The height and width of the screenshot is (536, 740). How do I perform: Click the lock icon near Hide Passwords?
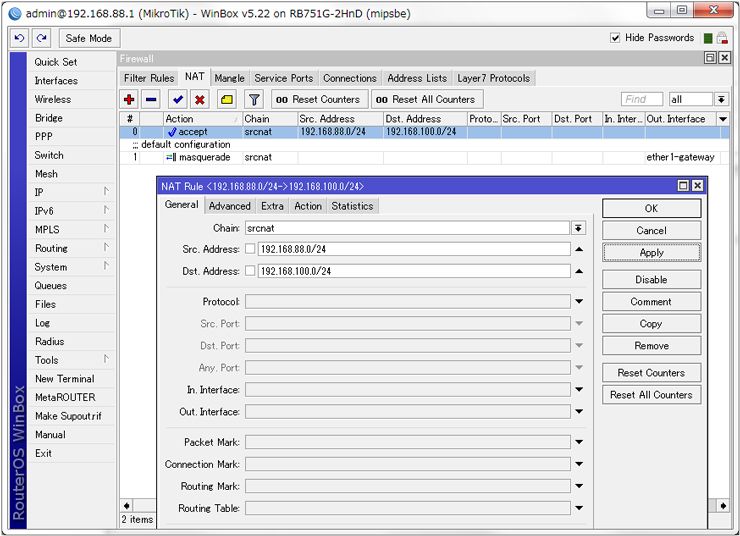(722, 38)
